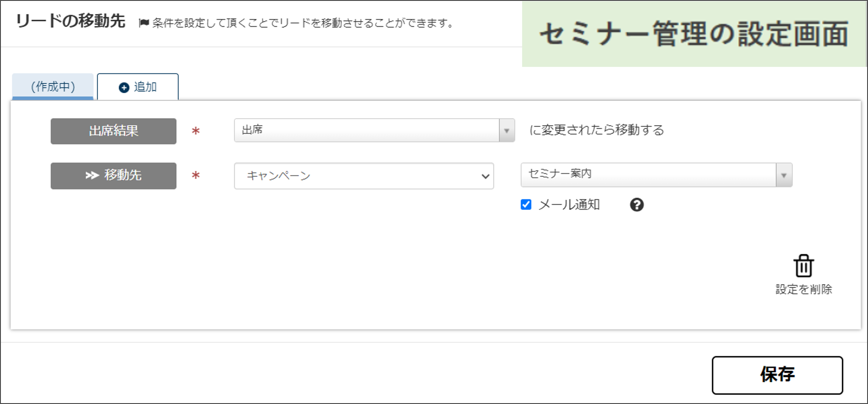
Task: Click the plus icon on 追加 tab
Action: (x=124, y=88)
